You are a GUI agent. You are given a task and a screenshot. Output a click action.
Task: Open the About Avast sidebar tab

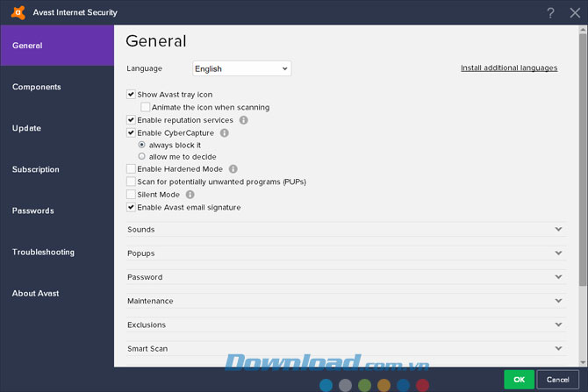(x=57, y=293)
